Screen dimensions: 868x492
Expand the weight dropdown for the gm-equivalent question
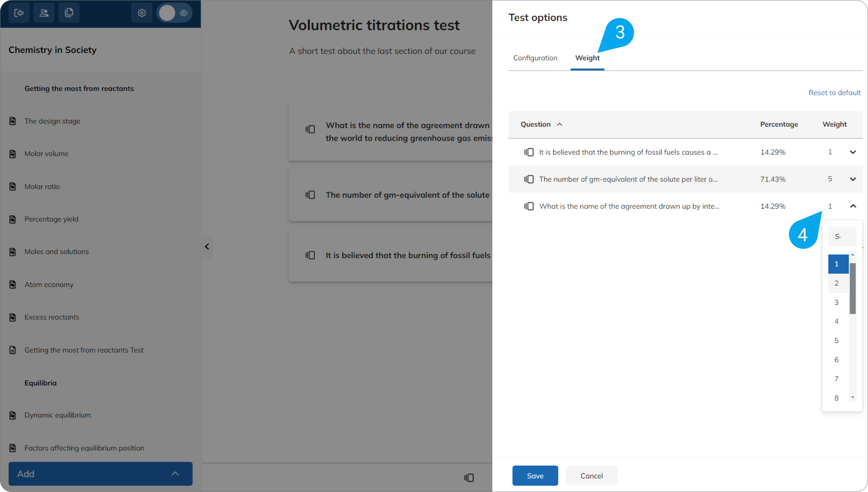point(853,179)
